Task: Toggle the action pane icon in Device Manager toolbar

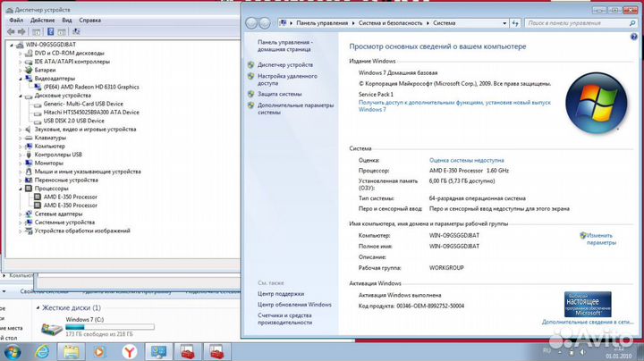Action: click(62, 31)
